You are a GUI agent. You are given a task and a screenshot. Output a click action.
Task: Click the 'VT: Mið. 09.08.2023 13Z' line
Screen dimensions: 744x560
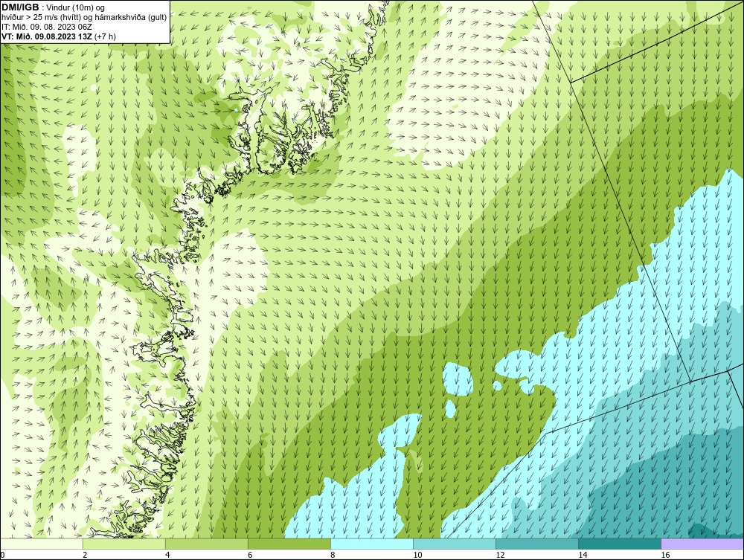pos(59,36)
